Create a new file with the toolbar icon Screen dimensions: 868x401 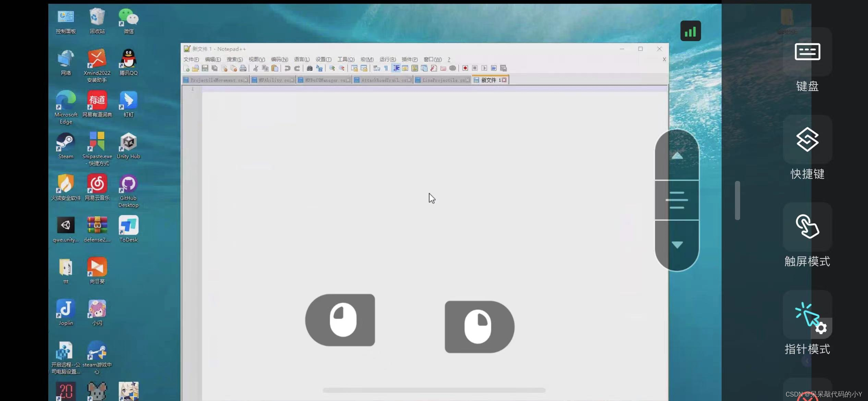186,68
